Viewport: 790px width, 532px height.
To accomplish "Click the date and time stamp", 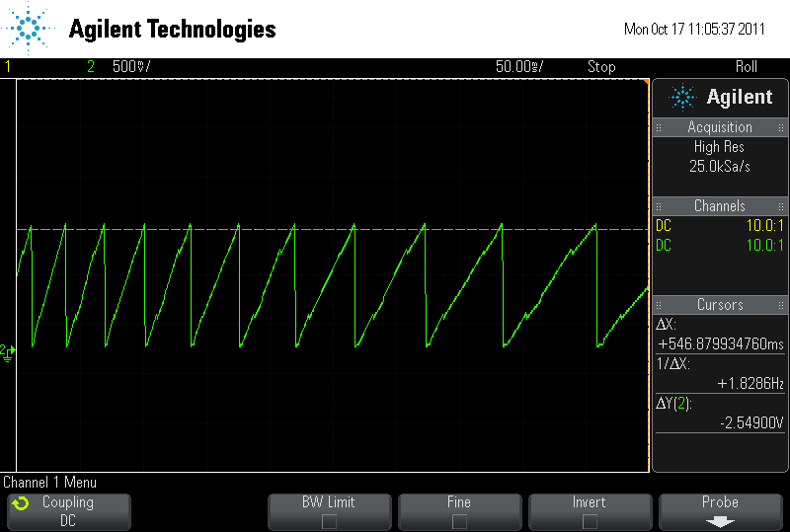I will 694,29.
